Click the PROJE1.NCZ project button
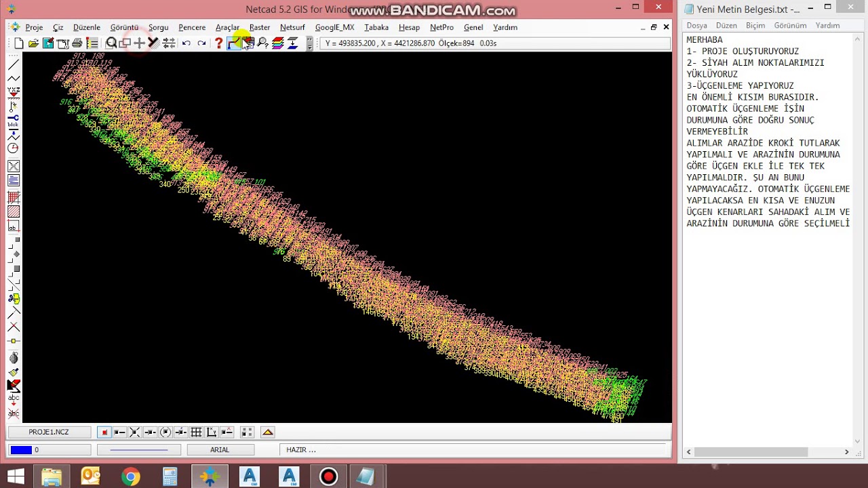 [49, 432]
